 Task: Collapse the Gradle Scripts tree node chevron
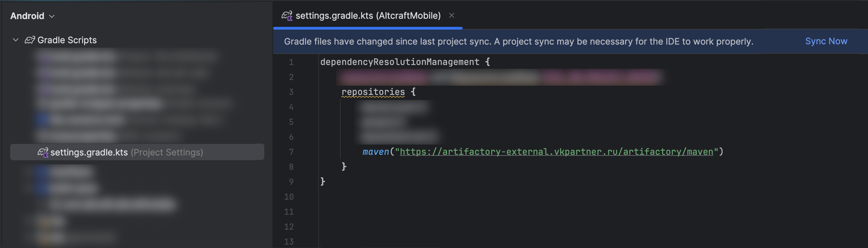tap(15, 40)
